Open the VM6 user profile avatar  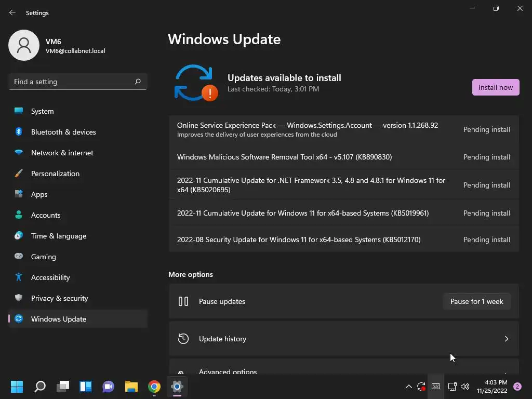pos(24,45)
